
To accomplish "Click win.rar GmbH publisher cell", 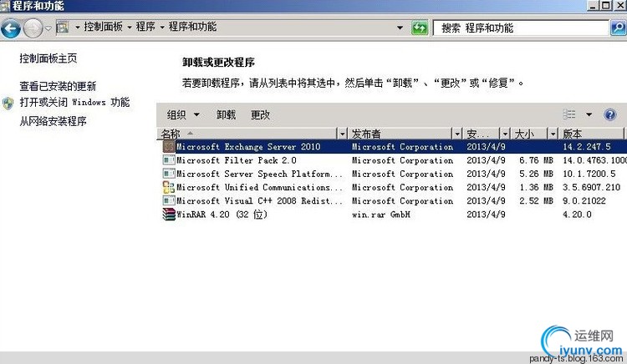I will [381, 215].
